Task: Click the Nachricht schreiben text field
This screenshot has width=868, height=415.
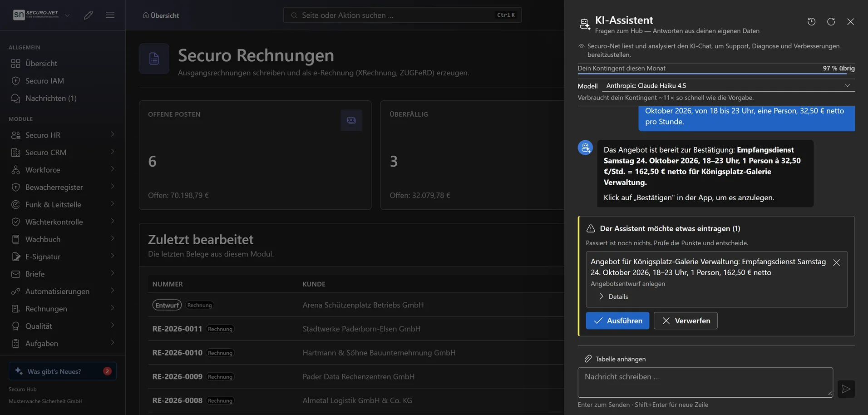Action: pyautogui.click(x=705, y=382)
